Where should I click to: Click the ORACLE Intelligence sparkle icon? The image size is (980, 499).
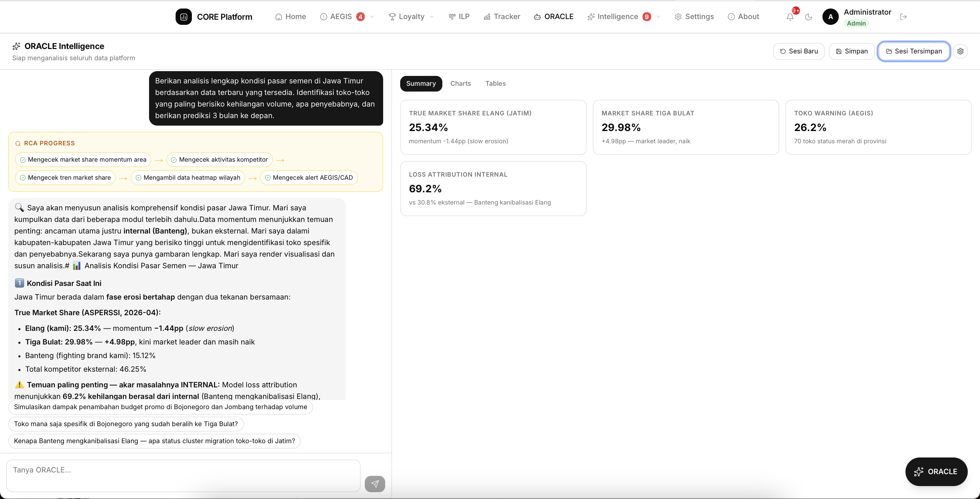(16, 46)
